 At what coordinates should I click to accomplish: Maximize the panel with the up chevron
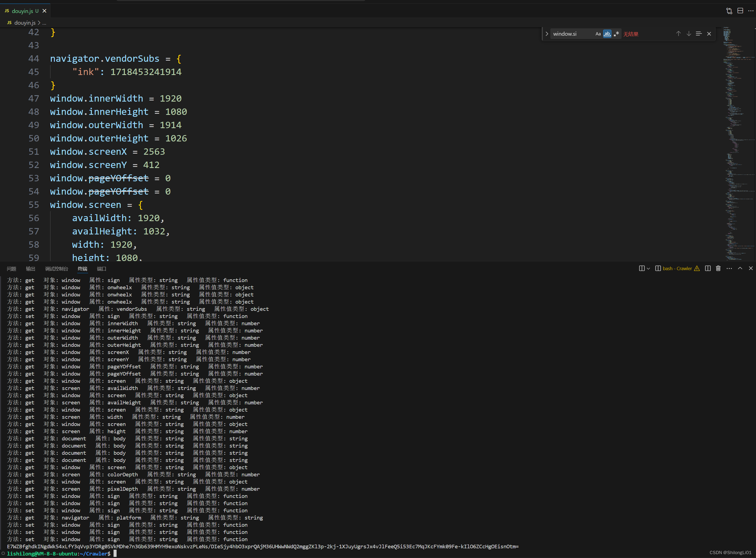tap(740, 268)
